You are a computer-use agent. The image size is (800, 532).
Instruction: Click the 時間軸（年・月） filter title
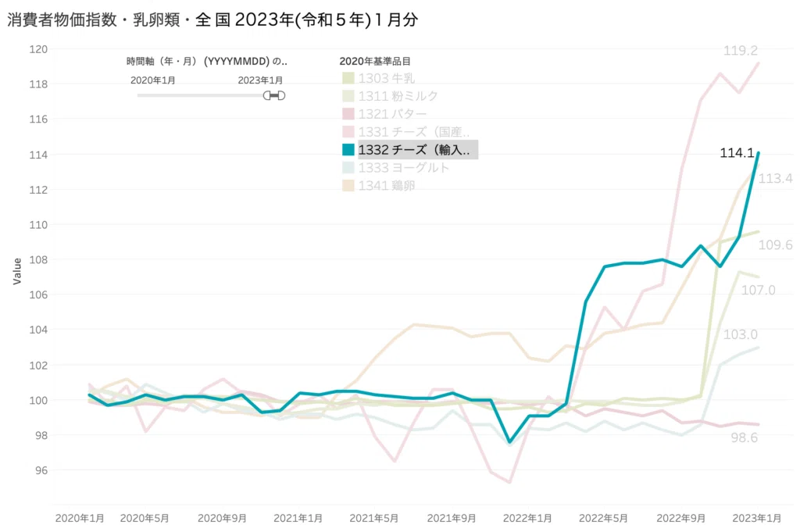coord(206,61)
